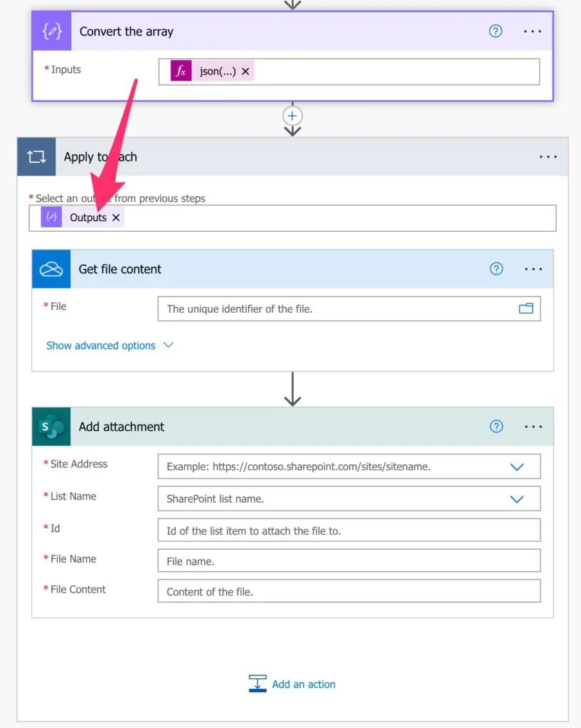Click the folder picker icon in File field
581x728 pixels.
coord(526,309)
